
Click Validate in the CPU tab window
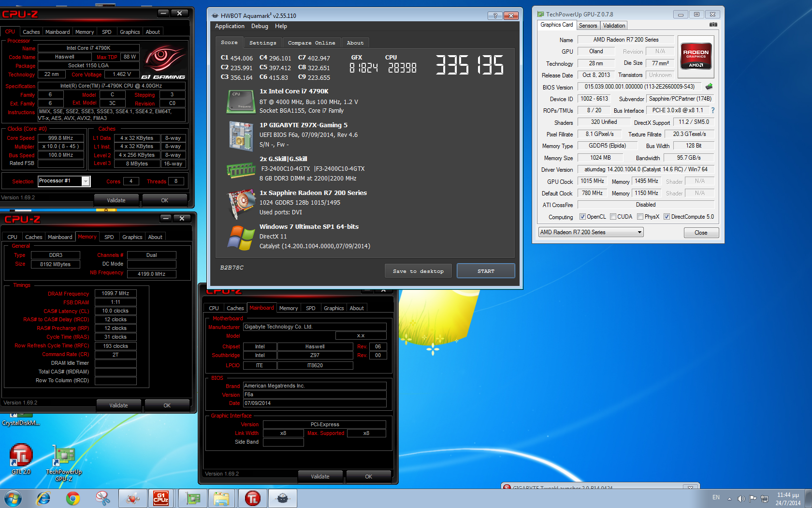(116, 200)
